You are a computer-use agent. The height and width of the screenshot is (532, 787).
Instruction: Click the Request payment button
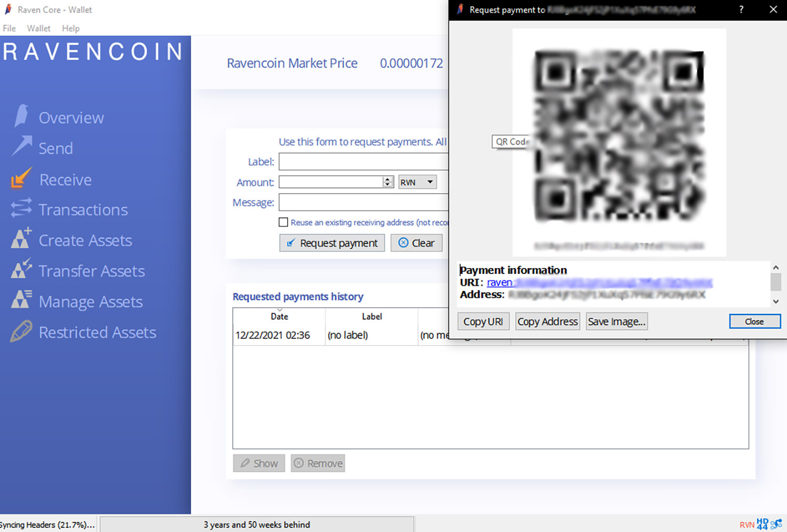point(332,243)
